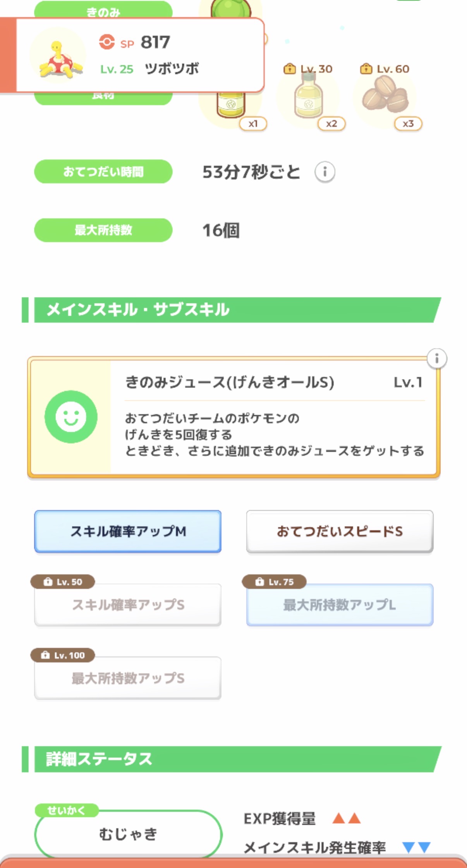Tap the おてつだいスピードS sub skill
Screen dimensions: 467x868
[340, 531]
